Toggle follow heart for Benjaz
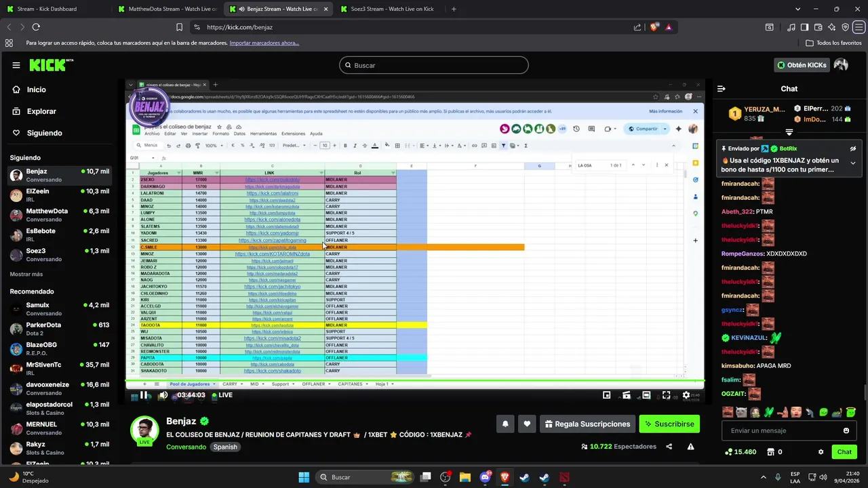Viewport: 868px width, 488px height. pyautogui.click(x=527, y=424)
